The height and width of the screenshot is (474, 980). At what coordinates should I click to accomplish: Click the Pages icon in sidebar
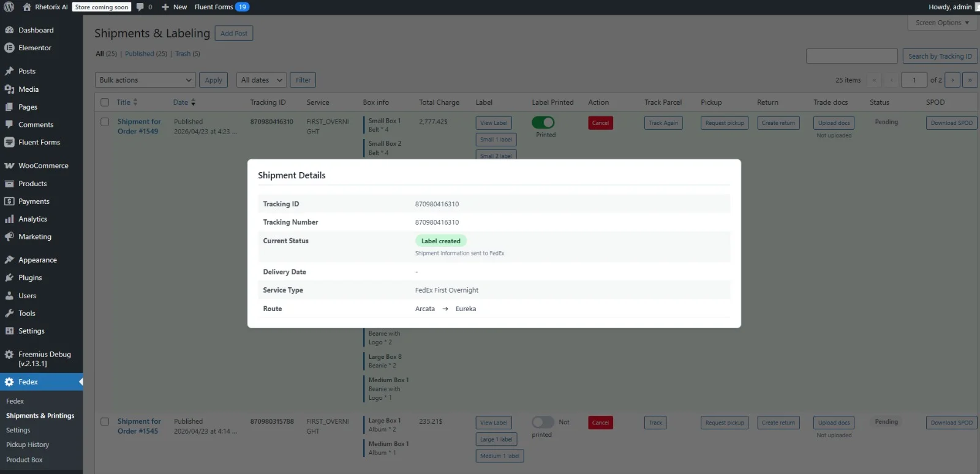(x=9, y=107)
